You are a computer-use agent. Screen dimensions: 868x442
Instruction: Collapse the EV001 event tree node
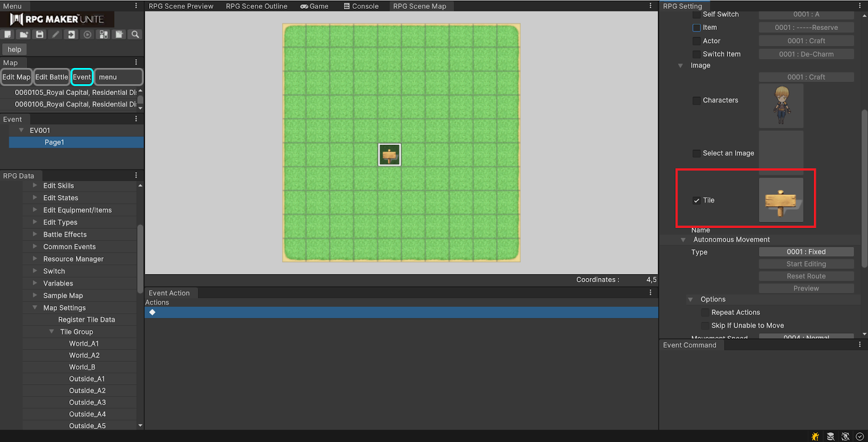(21, 130)
